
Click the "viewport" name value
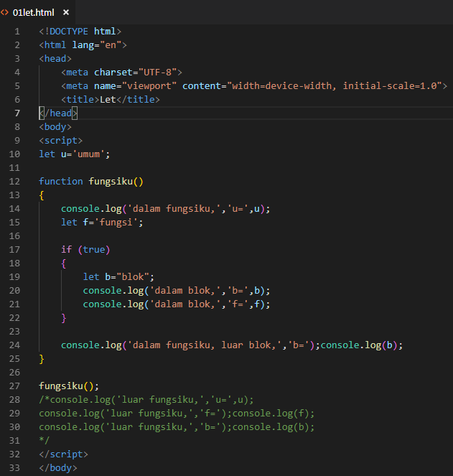pos(149,86)
